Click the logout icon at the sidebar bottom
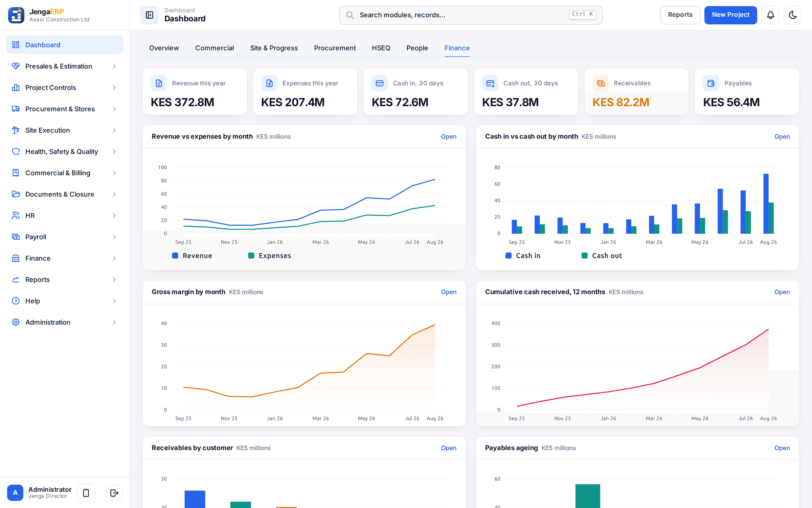Screen dimensions: 812x508 (x=114, y=493)
